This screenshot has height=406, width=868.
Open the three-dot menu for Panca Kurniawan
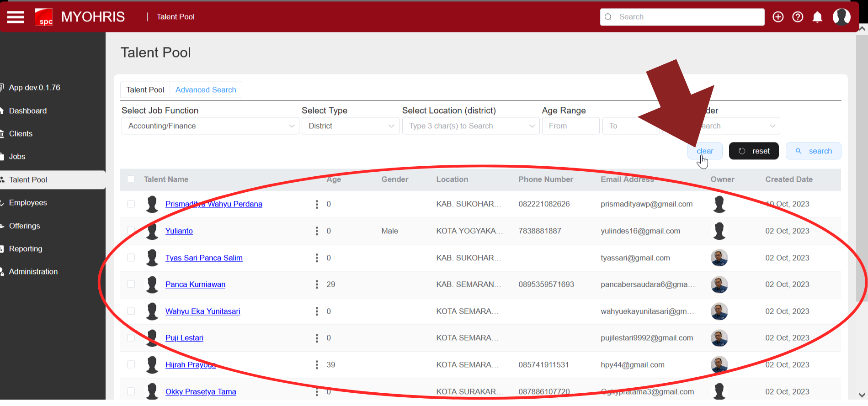coord(317,285)
